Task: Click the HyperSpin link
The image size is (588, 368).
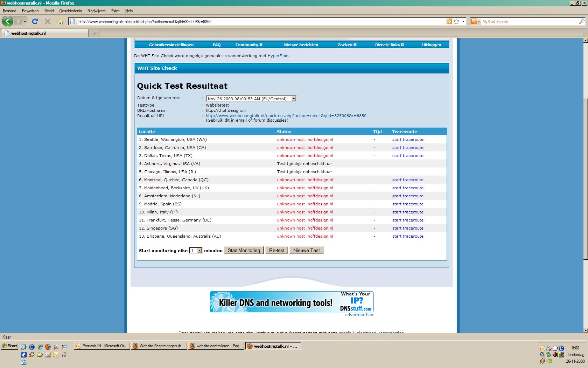Action: tap(278, 56)
